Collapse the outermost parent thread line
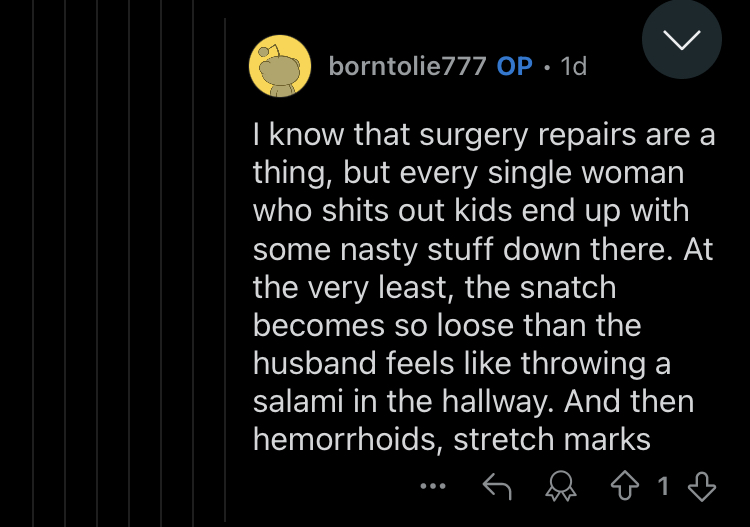This screenshot has width=750, height=527. 33,264
